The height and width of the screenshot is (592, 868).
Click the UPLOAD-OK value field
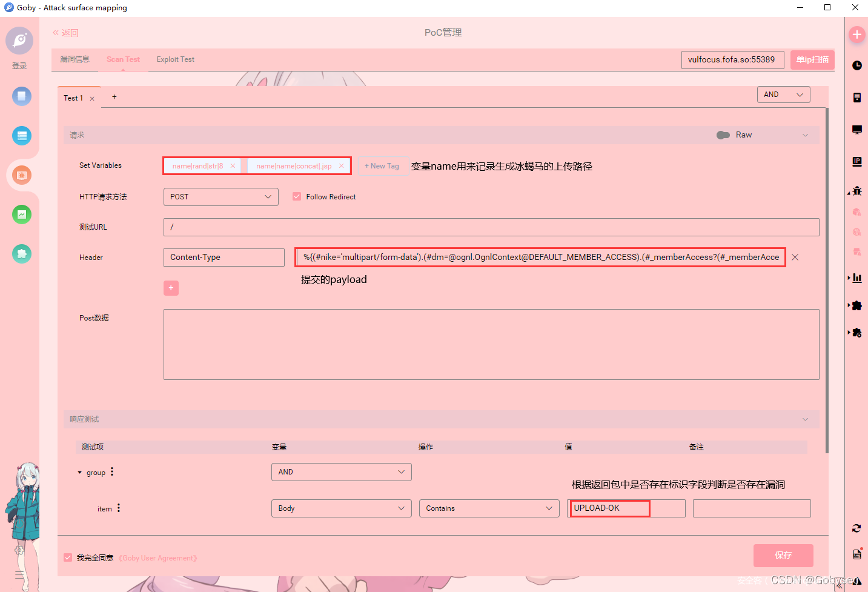[626, 508]
